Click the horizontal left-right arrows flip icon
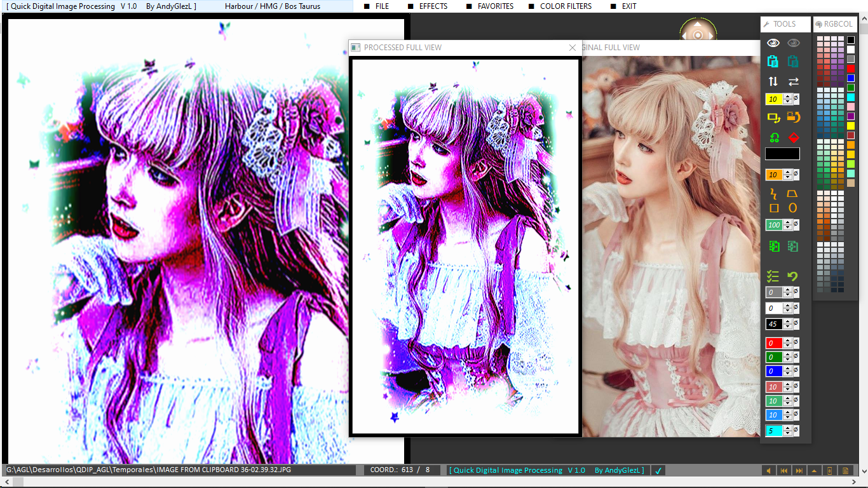 (793, 81)
